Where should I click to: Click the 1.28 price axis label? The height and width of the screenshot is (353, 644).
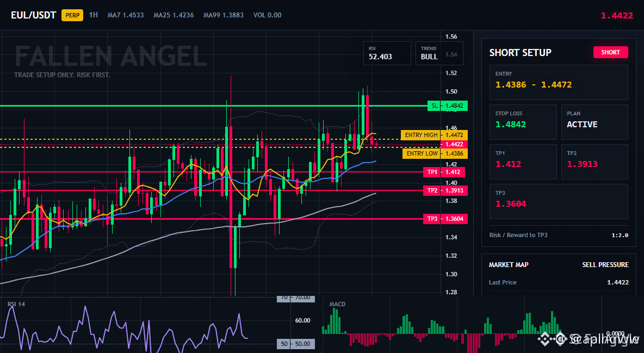(x=451, y=292)
